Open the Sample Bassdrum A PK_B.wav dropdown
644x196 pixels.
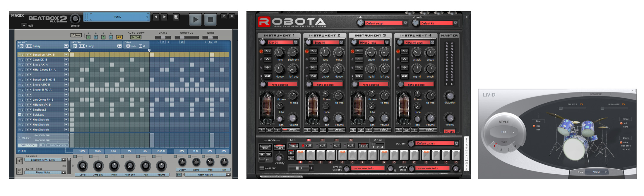coord(64,160)
